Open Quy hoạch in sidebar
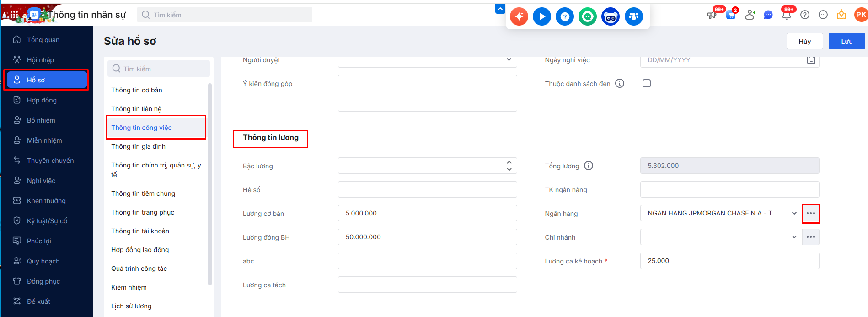 pos(48,261)
